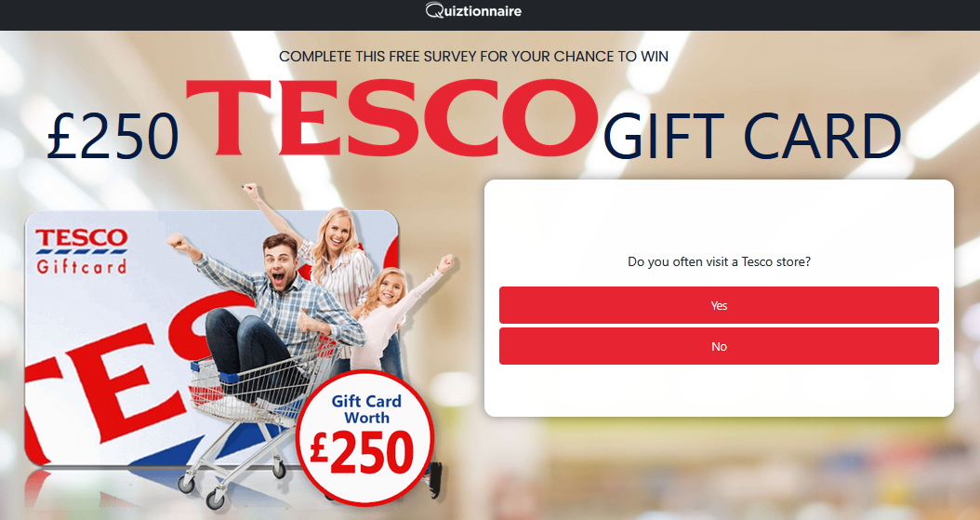Click the Gift Card Worth £250 badge
The width and height of the screenshot is (980, 520).
pyautogui.click(x=365, y=437)
